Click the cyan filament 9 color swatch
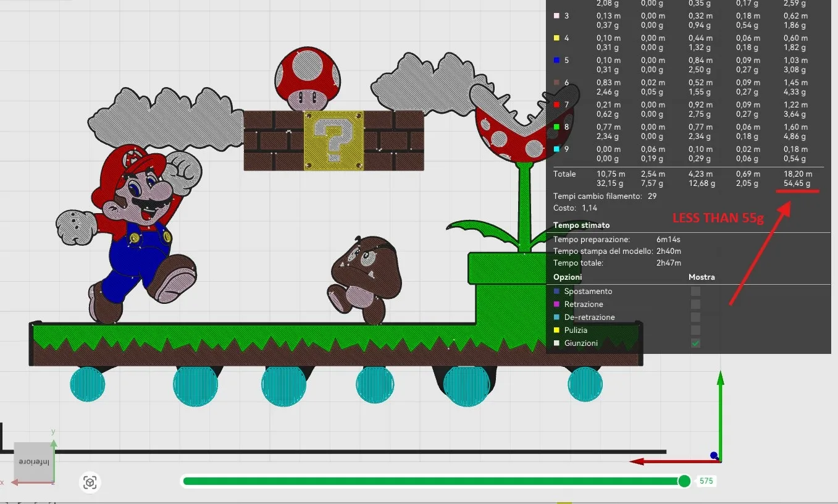Screen dimensions: 838x504 coord(556,149)
